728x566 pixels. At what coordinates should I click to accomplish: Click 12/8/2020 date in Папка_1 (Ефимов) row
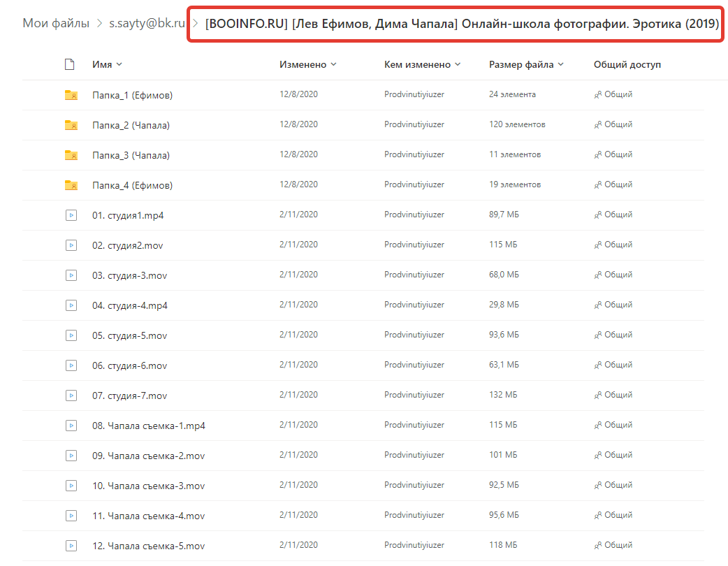(298, 94)
